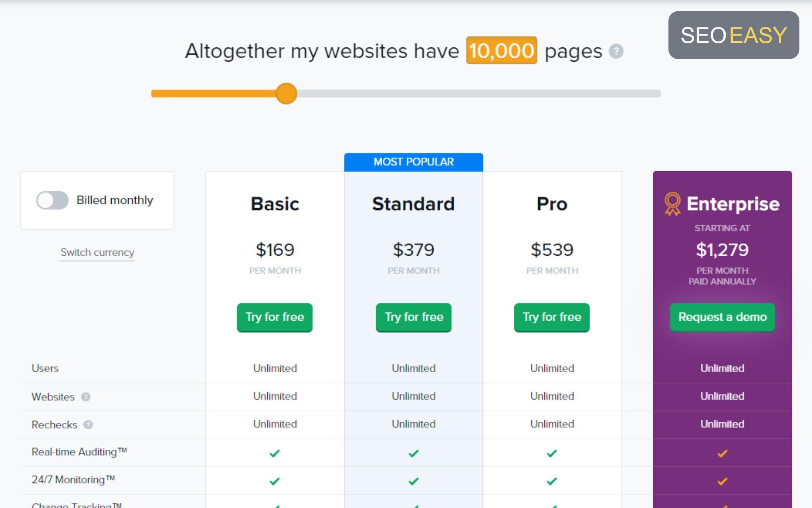Click Unlimited Websites value under Standard

413,396
